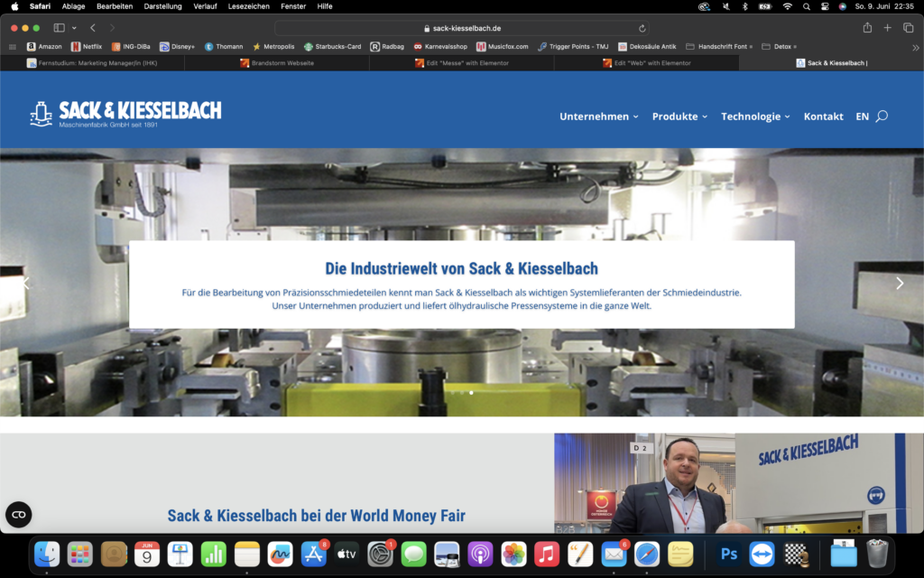
Task: Open the Detox bookmark folder
Action: (779, 47)
